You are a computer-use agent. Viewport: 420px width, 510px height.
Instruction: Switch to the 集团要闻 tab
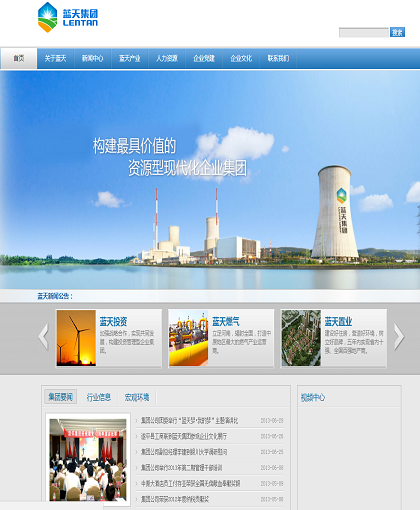(x=61, y=397)
